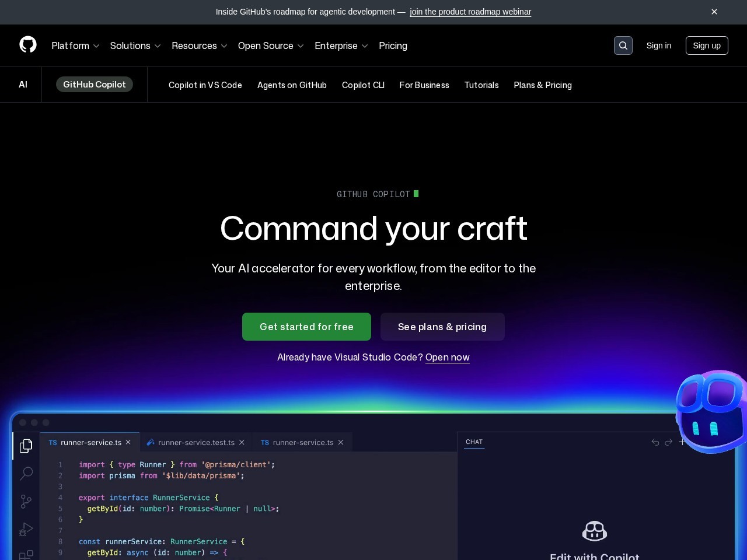
Task: Select the Run and Debug icon
Action: click(x=26, y=530)
